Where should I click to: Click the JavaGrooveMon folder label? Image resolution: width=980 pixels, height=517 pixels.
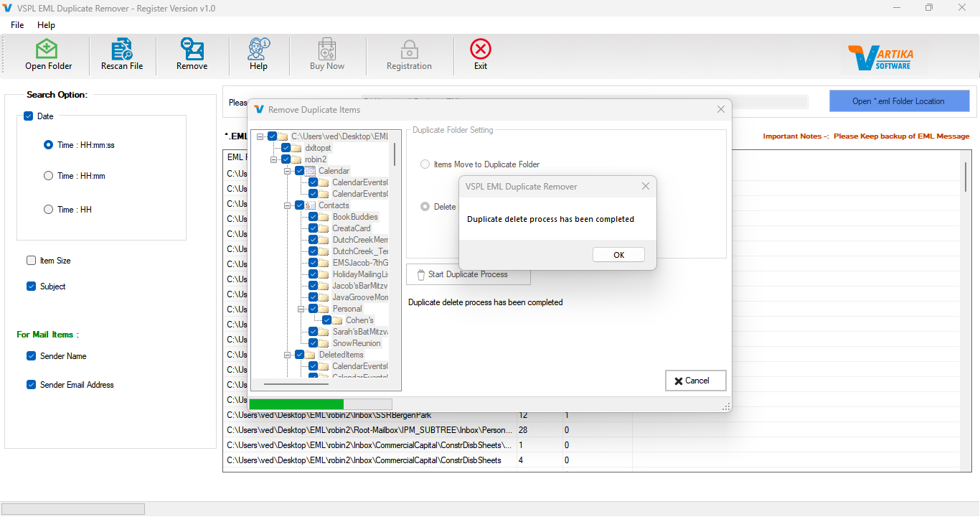pyautogui.click(x=360, y=297)
